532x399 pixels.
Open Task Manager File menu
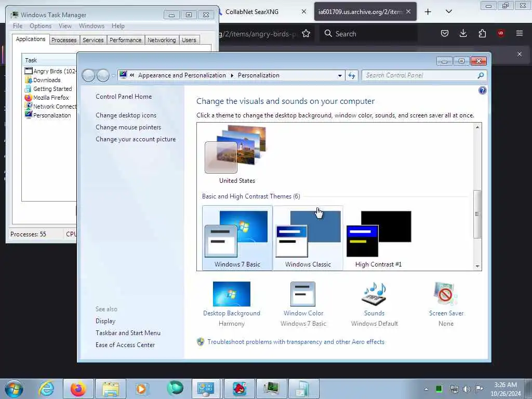pos(18,26)
